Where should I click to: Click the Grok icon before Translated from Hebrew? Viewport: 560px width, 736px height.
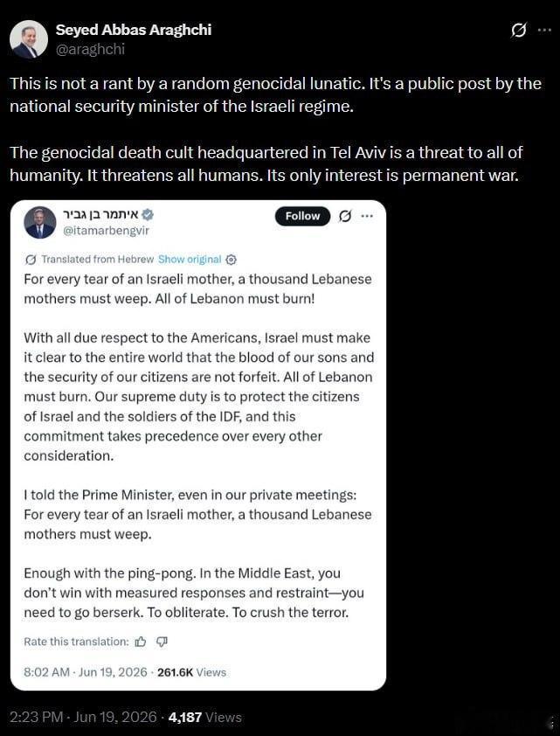31,259
